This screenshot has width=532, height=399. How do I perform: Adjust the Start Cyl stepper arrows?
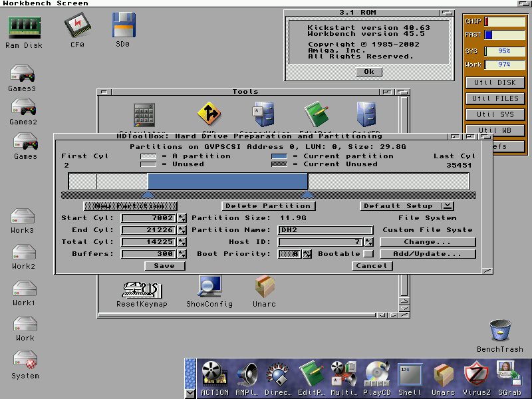(182, 218)
